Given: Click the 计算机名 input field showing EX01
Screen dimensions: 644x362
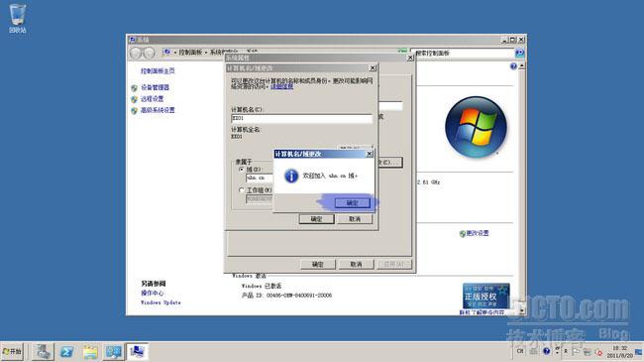Looking at the screenshot, I should pos(302,118).
